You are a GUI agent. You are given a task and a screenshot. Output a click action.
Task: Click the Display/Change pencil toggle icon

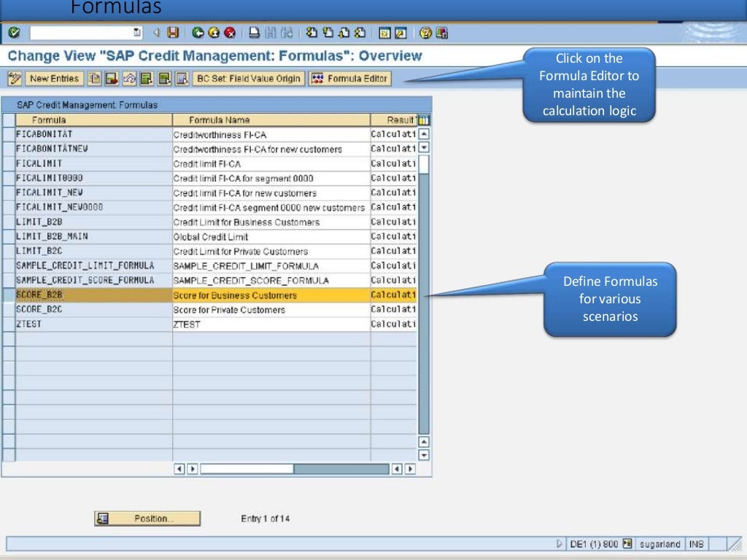click(15, 79)
